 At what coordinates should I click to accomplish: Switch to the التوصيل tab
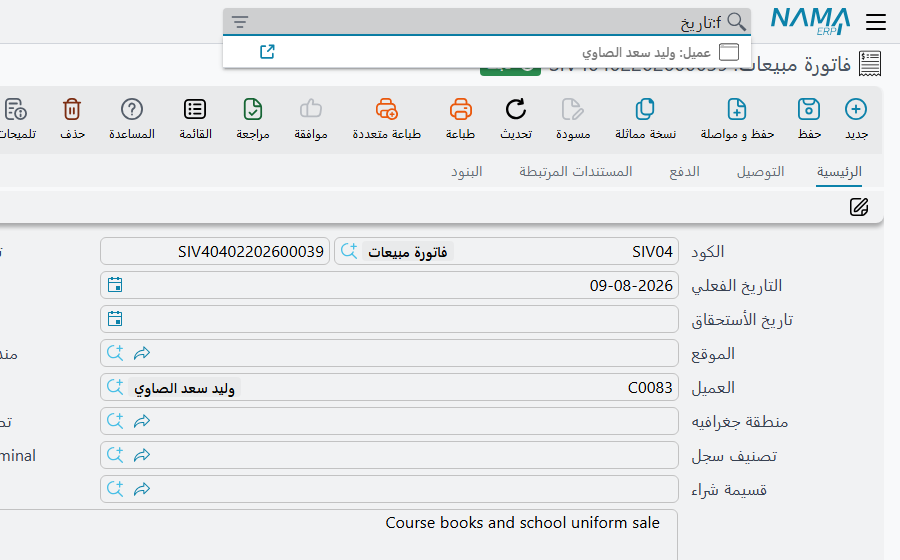[761, 172]
